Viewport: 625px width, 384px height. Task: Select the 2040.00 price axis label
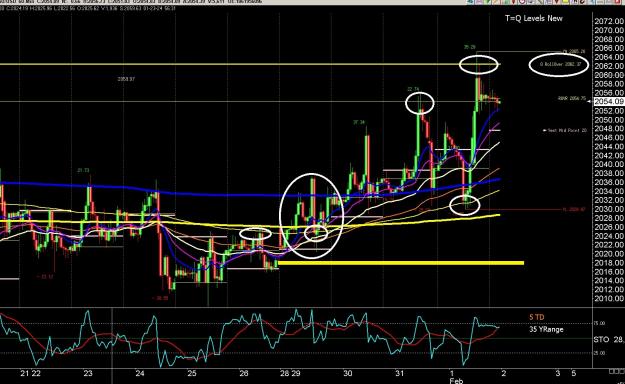point(609,164)
